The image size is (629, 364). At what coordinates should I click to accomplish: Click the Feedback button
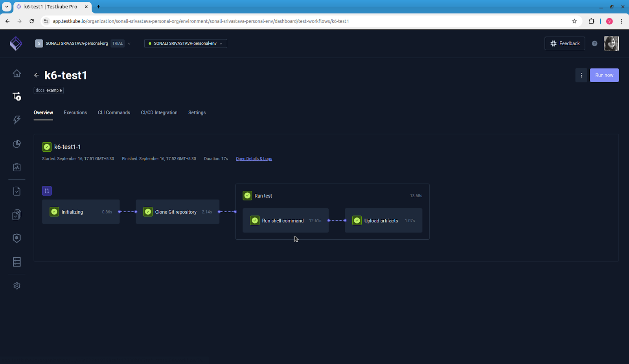point(565,43)
